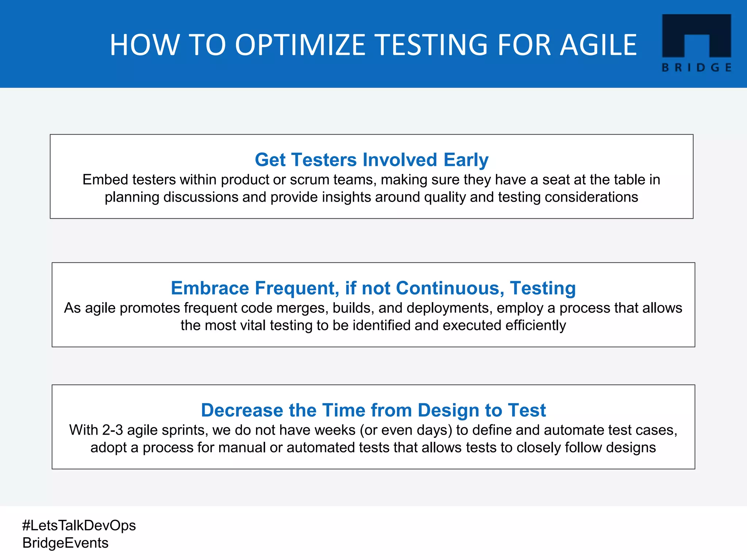Select the 'Decrease the Time from Design to Test' heading
747x560 pixels.
(x=373, y=410)
